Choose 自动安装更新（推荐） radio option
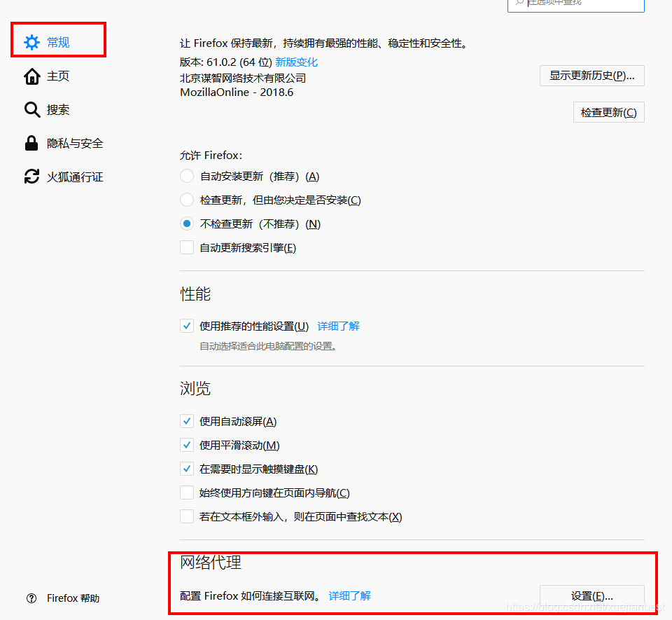 point(187,177)
